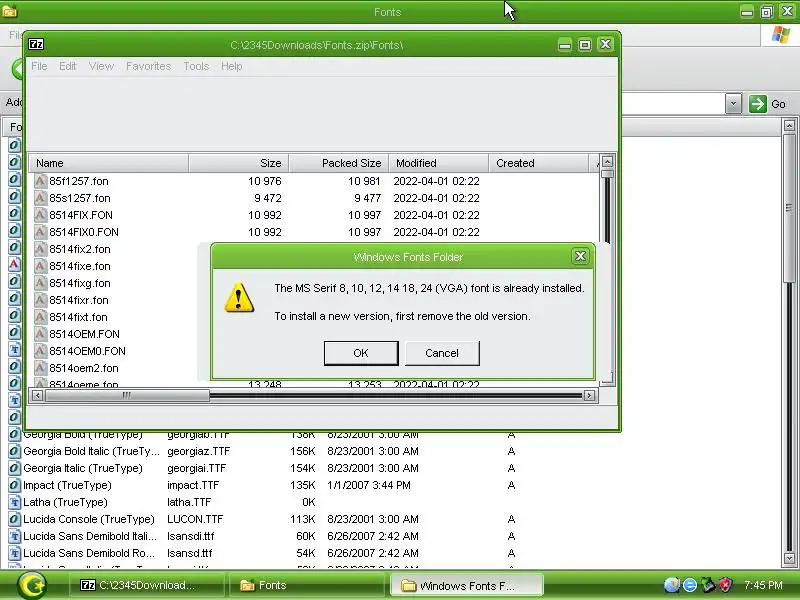Click the LUCON.TTF file name

[195, 519]
